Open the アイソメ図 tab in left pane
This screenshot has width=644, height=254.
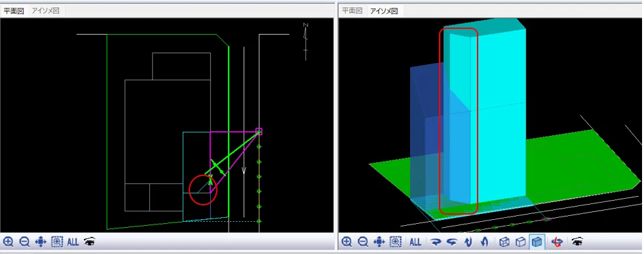pyautogui.click(x=46, y=11)
